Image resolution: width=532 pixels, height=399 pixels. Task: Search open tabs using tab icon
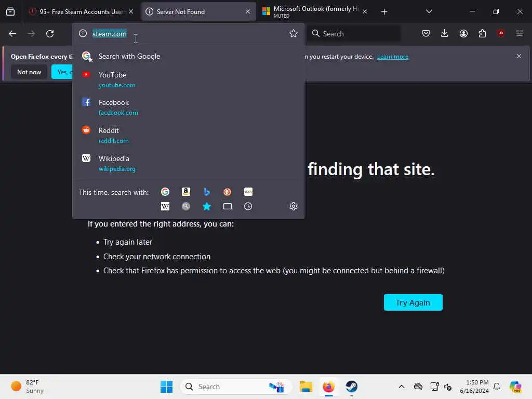coord(228,206)
